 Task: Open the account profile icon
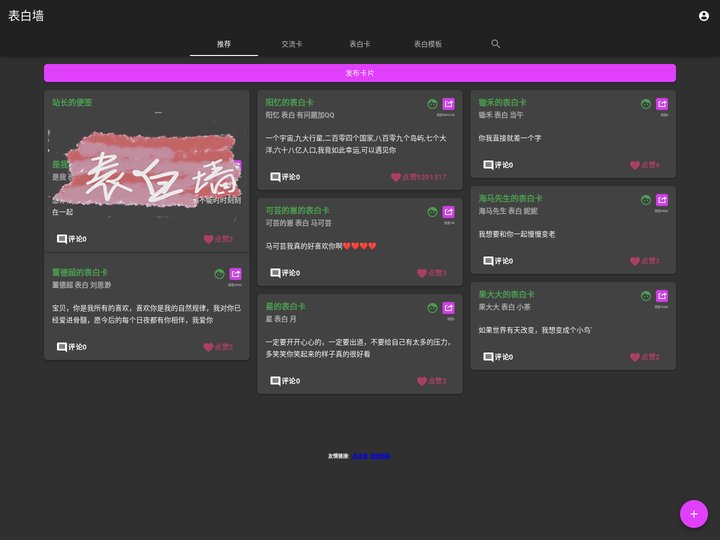[703, 16]
